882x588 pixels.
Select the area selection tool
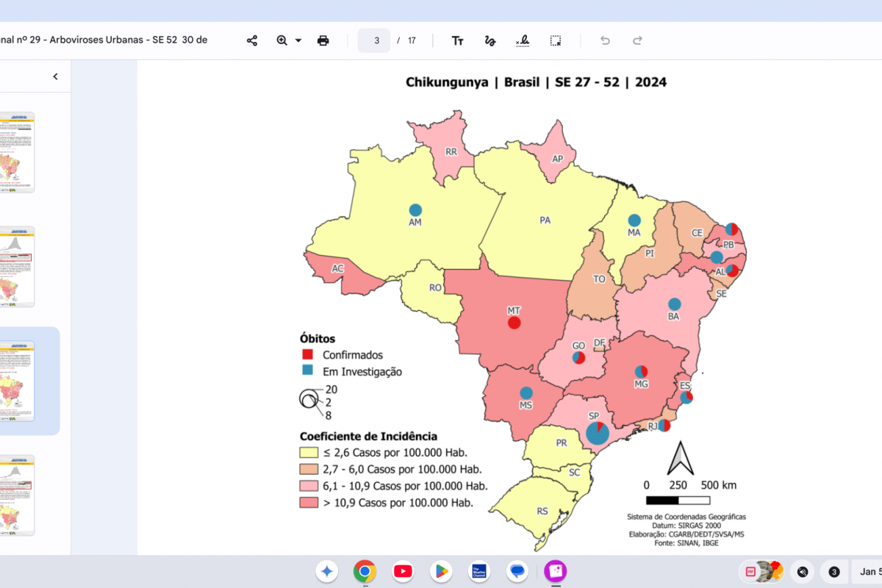coord(556,40)
